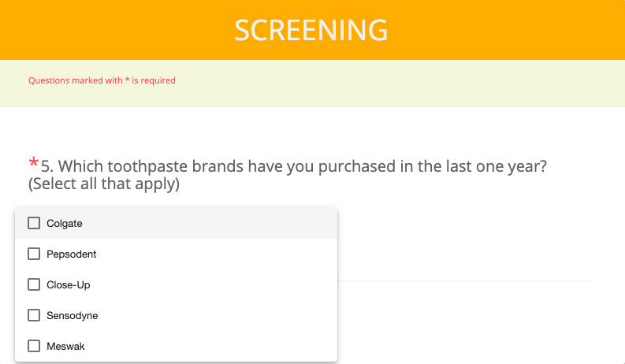Check the Colgate checkbox
Image resolution: width=625 pixels, height=364 pixels.
click(34, 223)
